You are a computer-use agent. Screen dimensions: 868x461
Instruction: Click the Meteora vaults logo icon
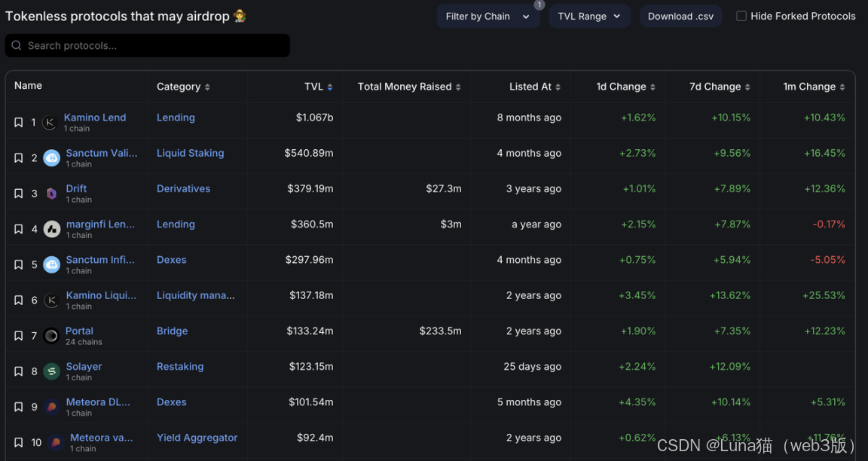55,442
